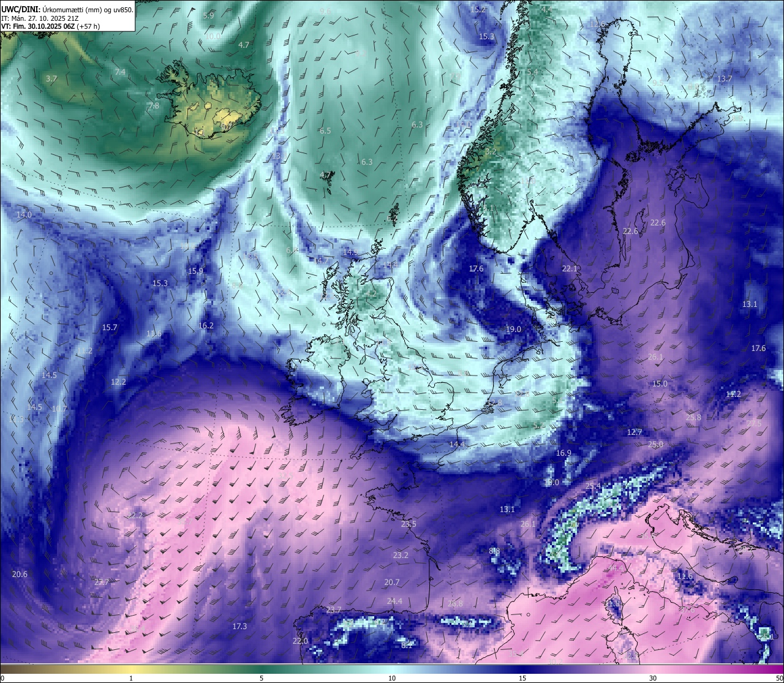784x683 pixels.
Task: Click the 16.9 value over Germany
Action: click(563, 453)
